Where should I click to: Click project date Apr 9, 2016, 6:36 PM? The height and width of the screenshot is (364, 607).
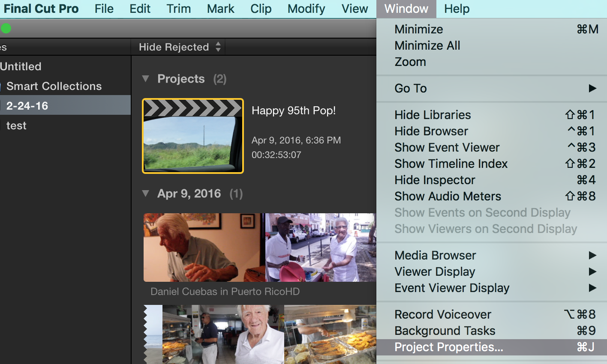(x=296, y=140)
